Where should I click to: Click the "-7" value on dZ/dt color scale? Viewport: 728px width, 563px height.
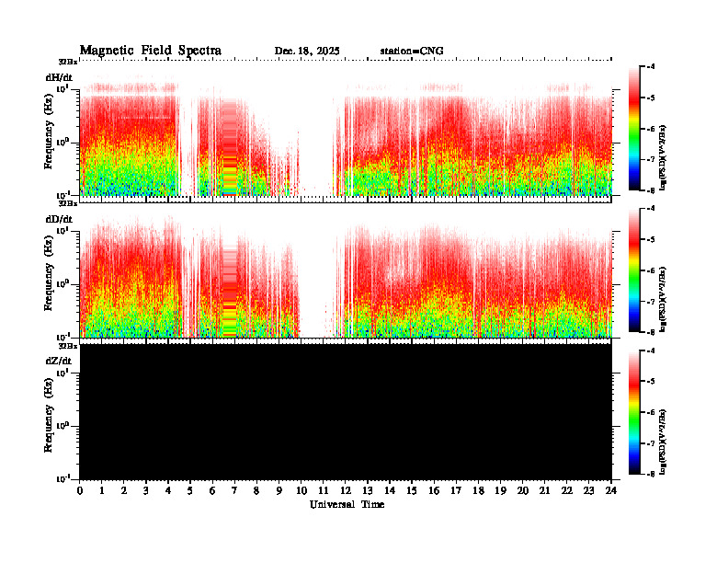652,443
